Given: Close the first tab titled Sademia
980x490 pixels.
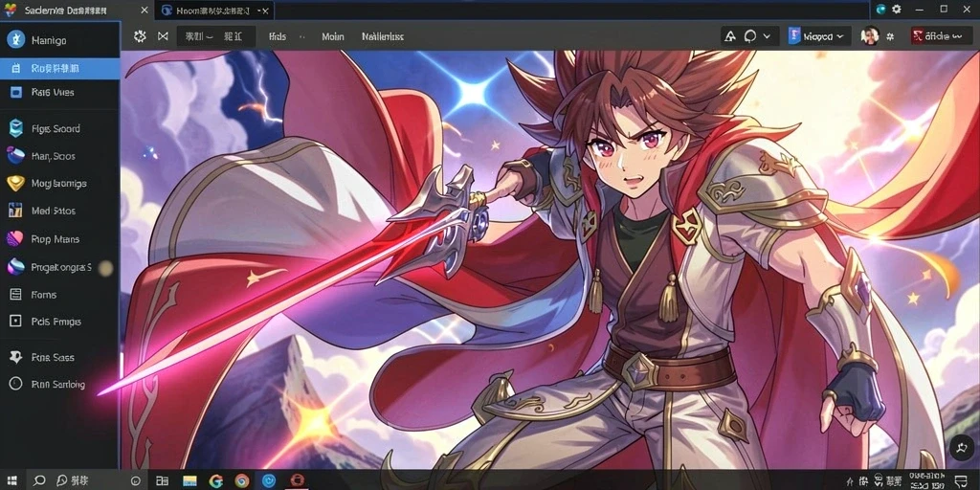Looking at the screenshot, I should 145,11.
